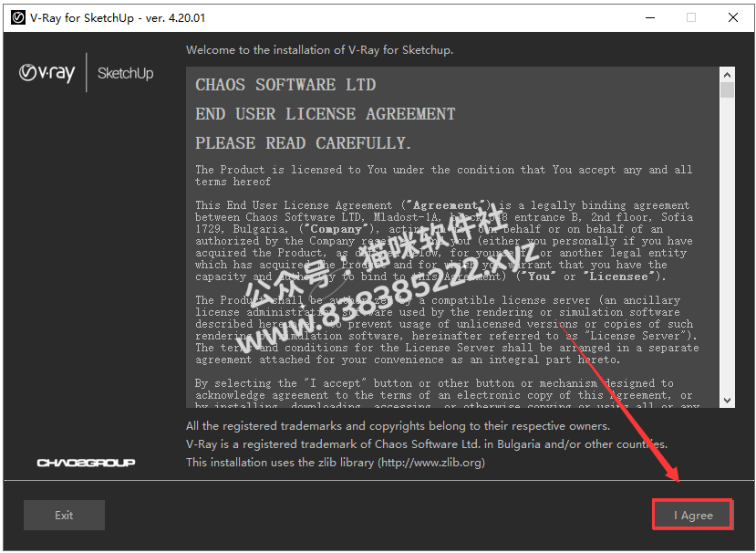Click the V-Ray icon in title bar
Screen dimensions: 756x553
(18, 18)
